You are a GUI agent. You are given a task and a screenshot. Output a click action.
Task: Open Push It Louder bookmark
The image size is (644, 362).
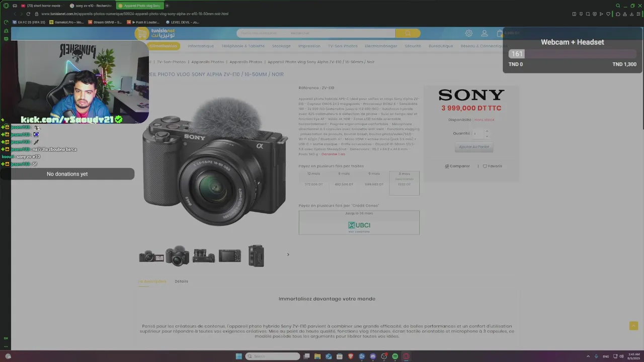[143, 22]
